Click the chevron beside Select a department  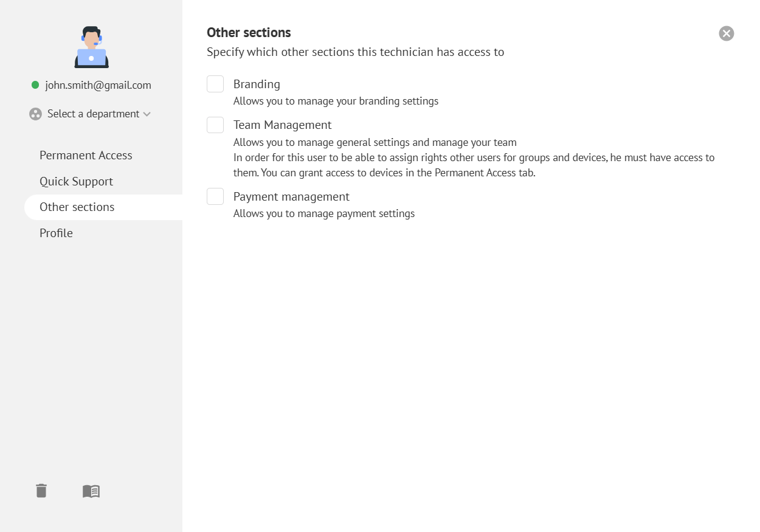tap(147, 114)
